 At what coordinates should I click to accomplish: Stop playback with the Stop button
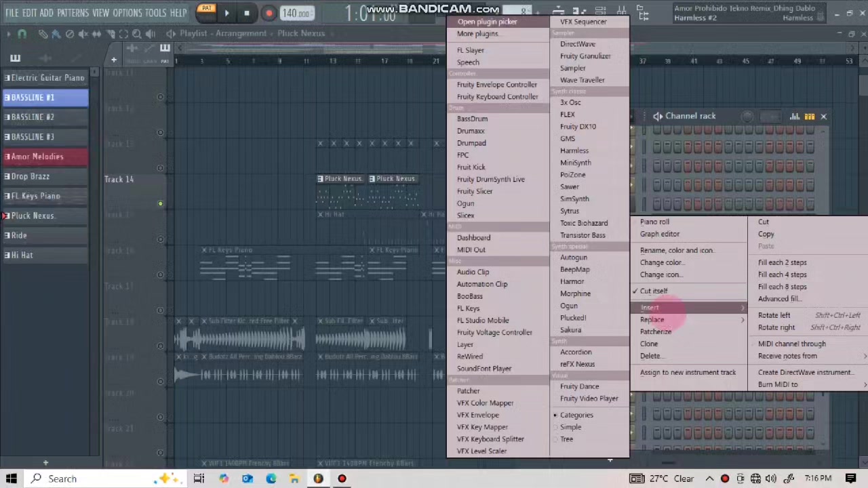[x=247, y=13]
